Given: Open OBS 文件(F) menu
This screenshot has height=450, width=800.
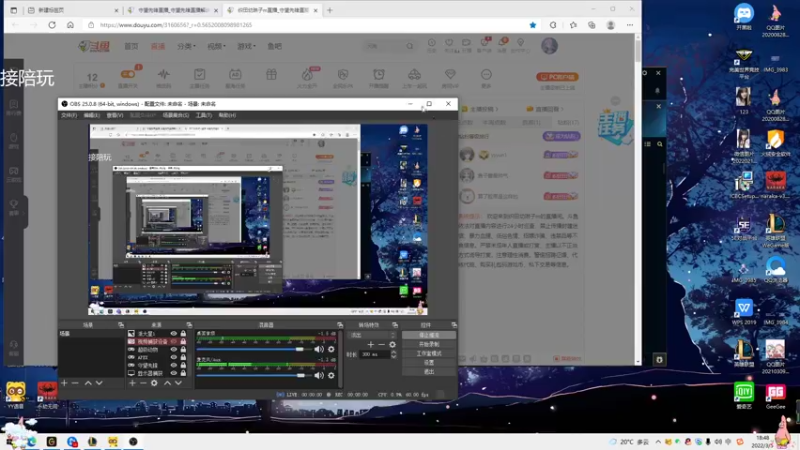Looking at the screenshot, I should click(69, 115).
